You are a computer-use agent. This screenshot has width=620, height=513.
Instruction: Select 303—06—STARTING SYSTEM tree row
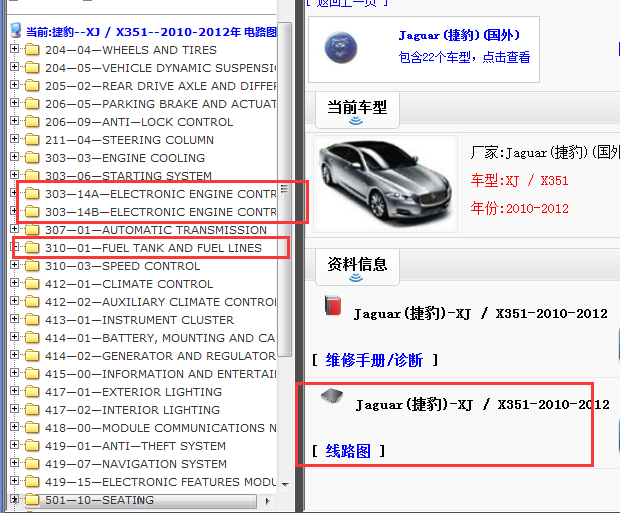coord(129,176)
